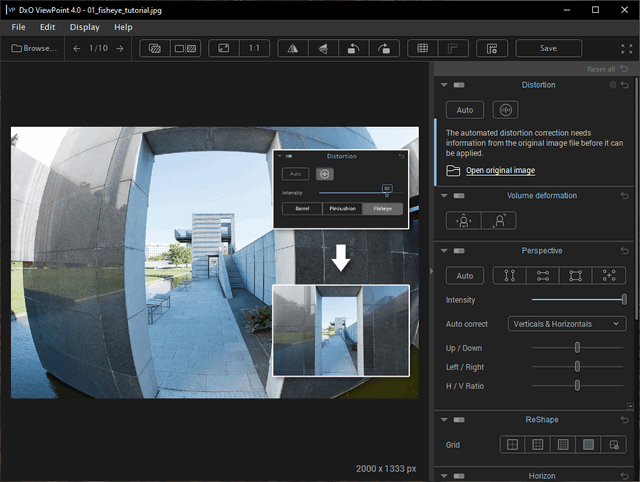Click the 1:1 zoom button

pyautogui.click(x=254, y=48)
